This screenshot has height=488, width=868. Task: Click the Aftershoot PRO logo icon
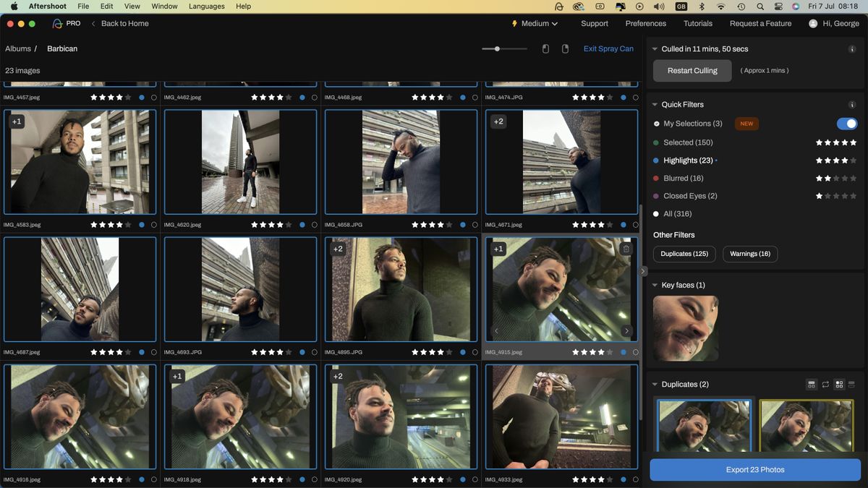click(x=56, y=23)
